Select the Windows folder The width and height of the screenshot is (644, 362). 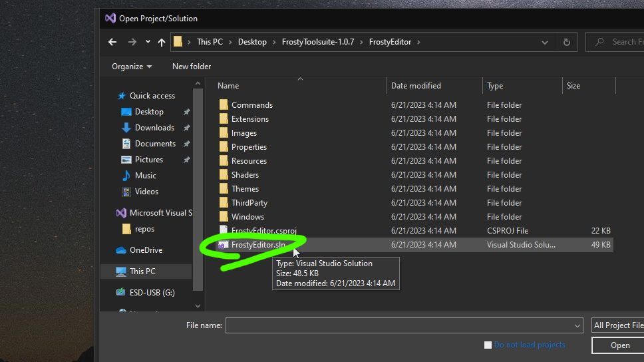click(247, 217)
